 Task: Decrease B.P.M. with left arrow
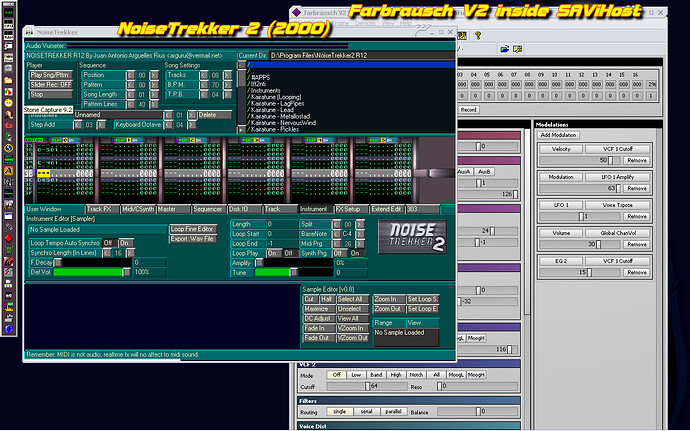pos(204,85)
